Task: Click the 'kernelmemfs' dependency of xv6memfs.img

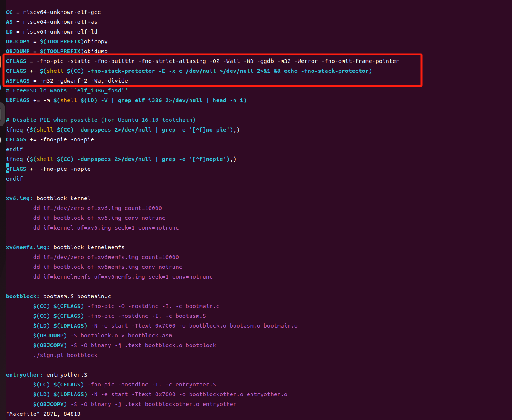Action: [106, 247]
